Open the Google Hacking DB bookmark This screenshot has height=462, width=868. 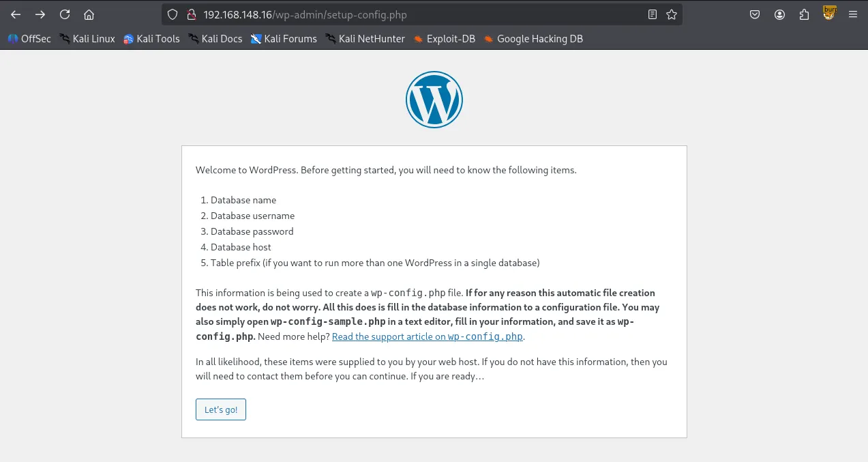point(533,39)
